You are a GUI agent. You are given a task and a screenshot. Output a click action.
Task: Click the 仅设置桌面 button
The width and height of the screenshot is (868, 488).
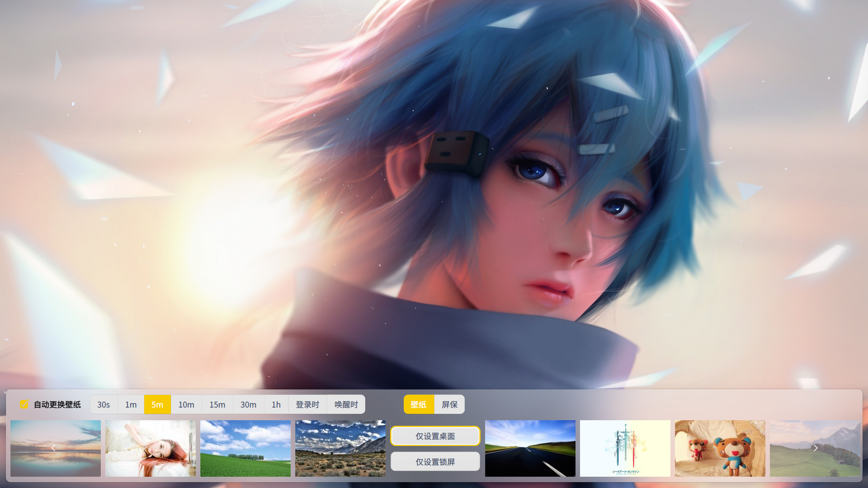pyautogui.click(x=435, y=436)
